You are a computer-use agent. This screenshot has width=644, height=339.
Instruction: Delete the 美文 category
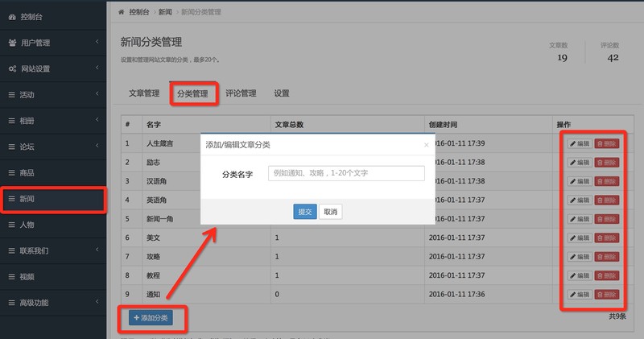pyautogui.click(x=607, y=238)
